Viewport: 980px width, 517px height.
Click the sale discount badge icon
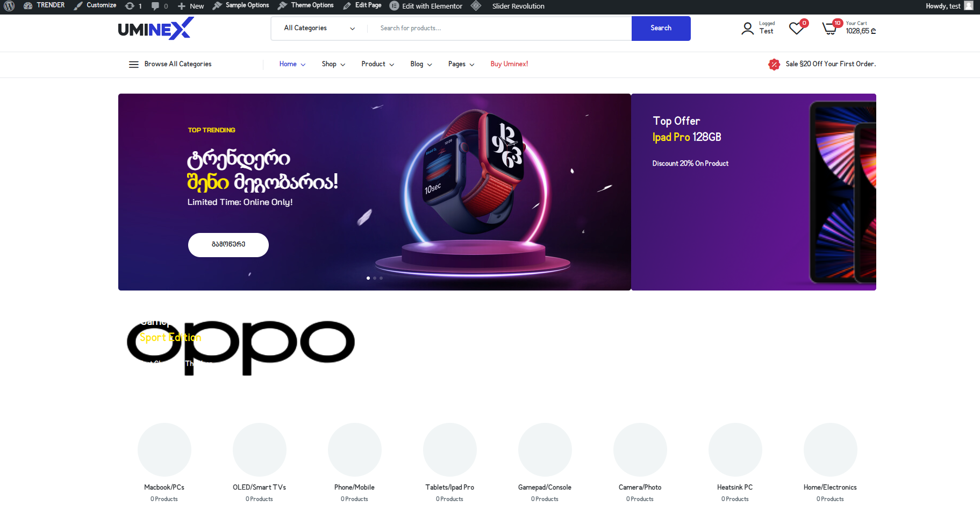click(x=774, y=65)
